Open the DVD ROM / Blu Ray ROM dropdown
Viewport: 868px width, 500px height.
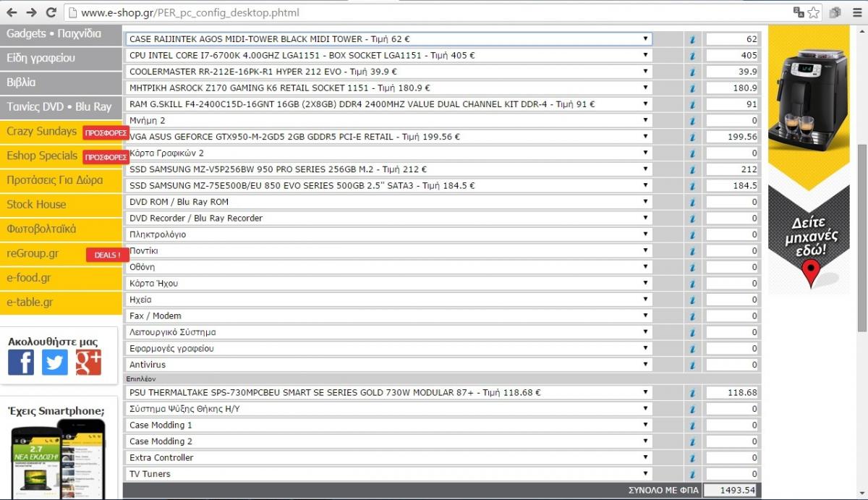[x=389, y=202]
